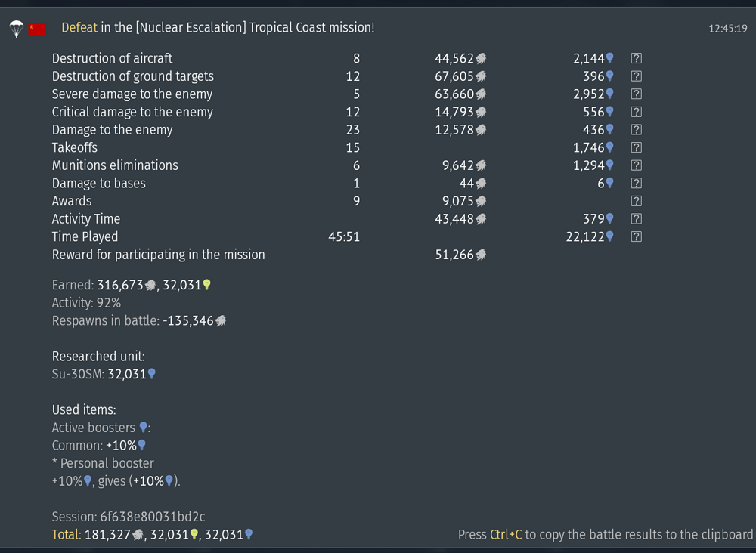Screen dimensions: 756x553
Task: Open help icon for Critical damage row
Action: point(636,112)
